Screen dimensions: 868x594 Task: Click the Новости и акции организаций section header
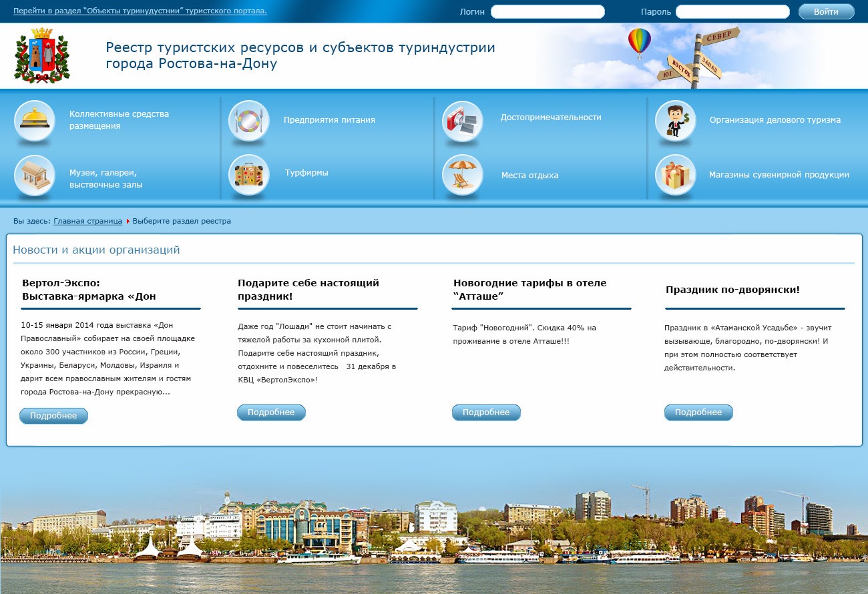(96, 249)
